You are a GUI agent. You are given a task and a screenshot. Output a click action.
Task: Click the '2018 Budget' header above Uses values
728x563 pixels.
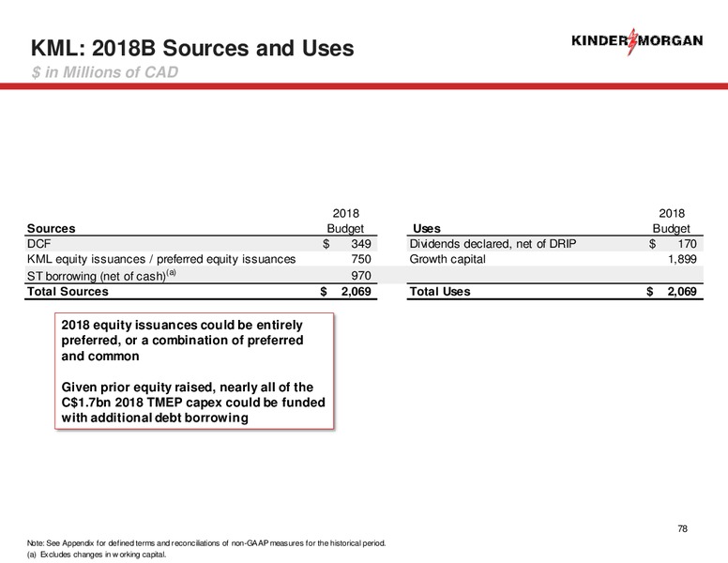click(672, 221)
